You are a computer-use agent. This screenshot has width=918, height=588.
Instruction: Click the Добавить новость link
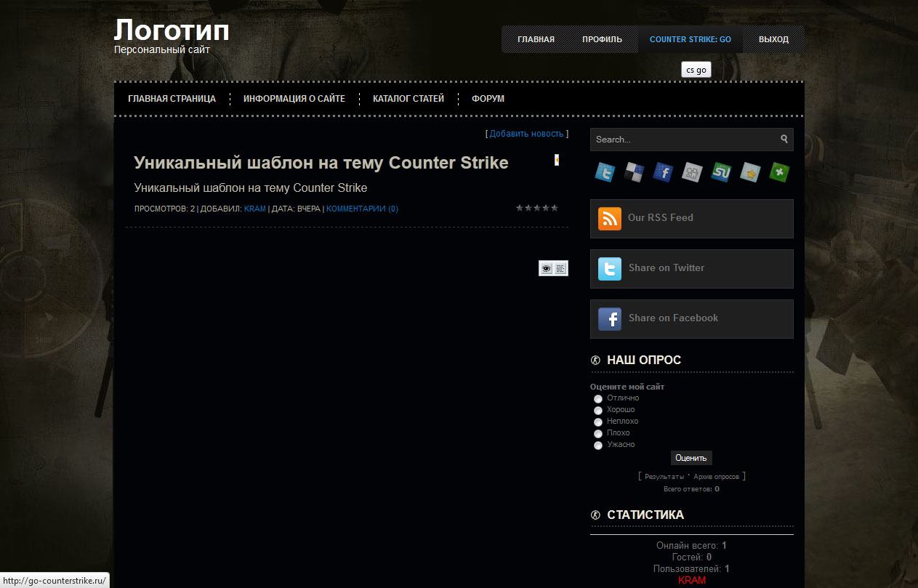(526, 134)
